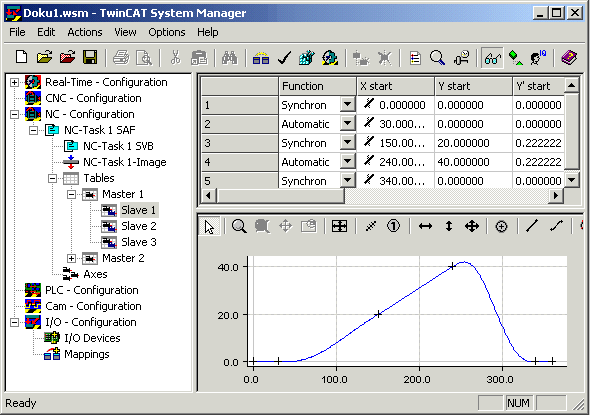Click the purple Help book icon
The width and height of the screenshot is (590, 415).
click(x=569, y=58)
